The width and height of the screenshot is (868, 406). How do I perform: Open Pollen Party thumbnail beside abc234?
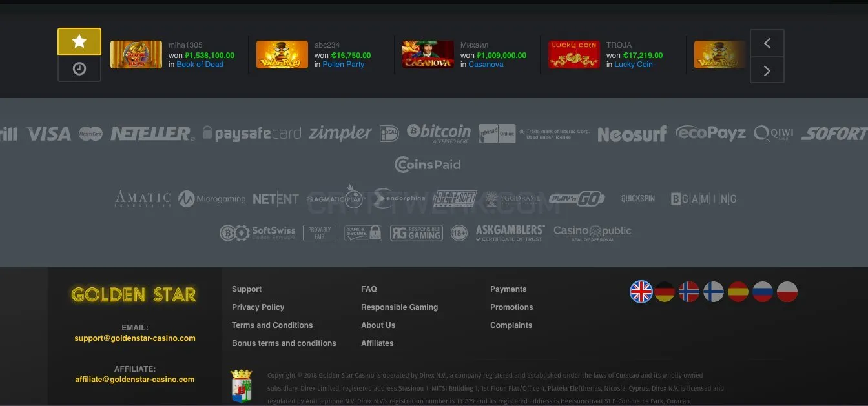click(x=282, y=55)
